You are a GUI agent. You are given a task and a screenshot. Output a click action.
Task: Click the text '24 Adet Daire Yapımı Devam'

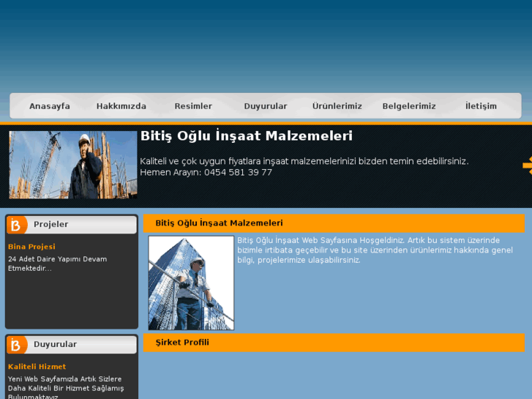click(x=57, y=259)
